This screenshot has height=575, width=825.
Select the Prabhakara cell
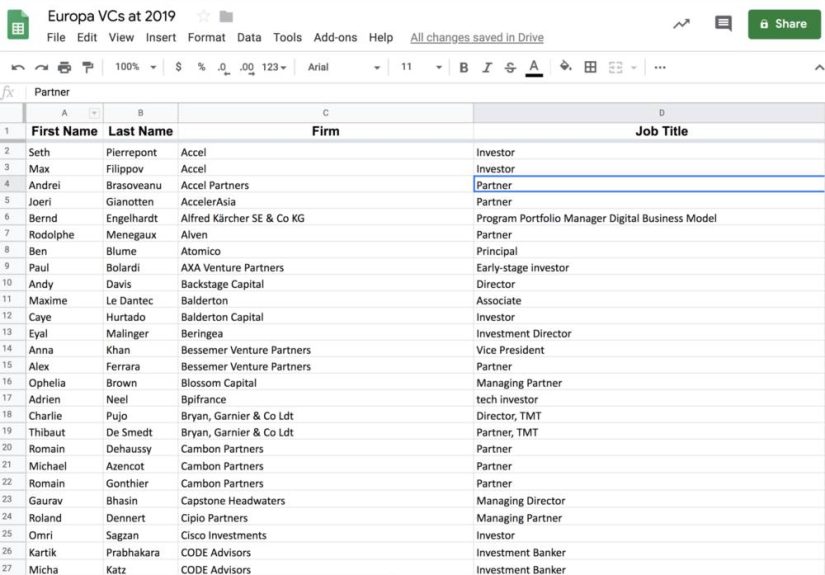[x=140, y=552]
